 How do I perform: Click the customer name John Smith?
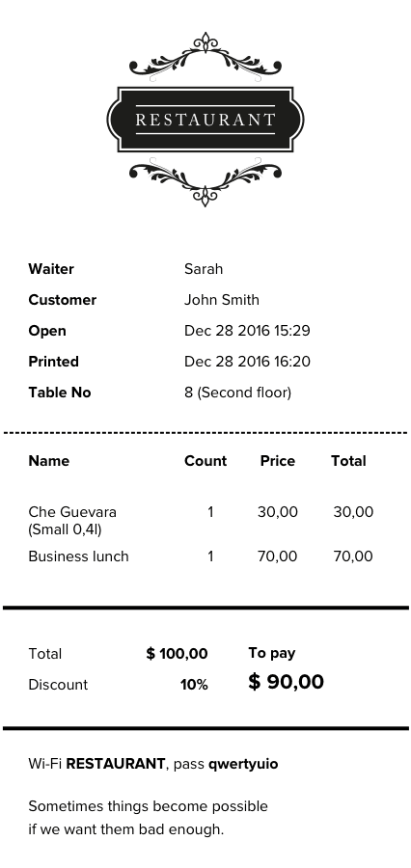click(x=222, y=300)
